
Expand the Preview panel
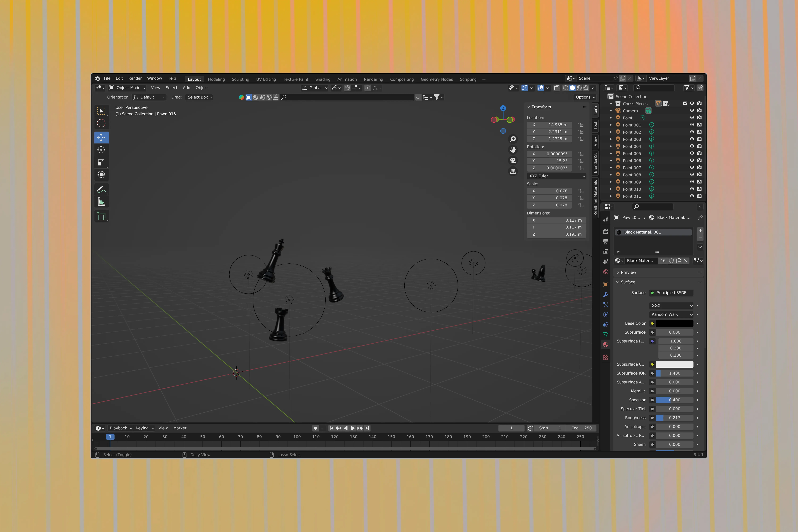pos(628,272)
